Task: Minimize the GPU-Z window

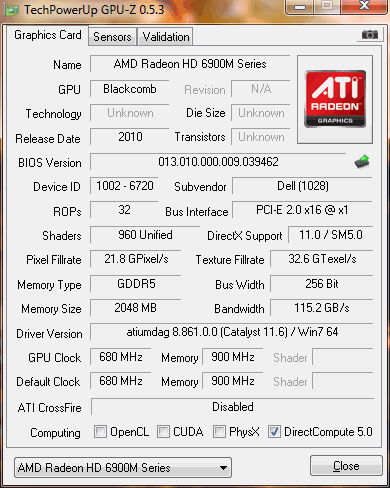Action: tap(300, 7)
